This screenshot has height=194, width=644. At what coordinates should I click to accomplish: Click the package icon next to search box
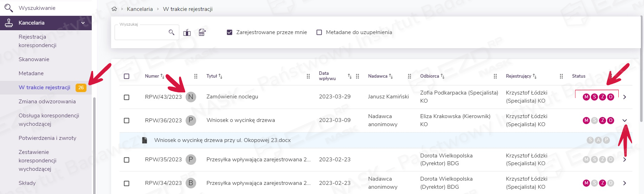[187, 33]
